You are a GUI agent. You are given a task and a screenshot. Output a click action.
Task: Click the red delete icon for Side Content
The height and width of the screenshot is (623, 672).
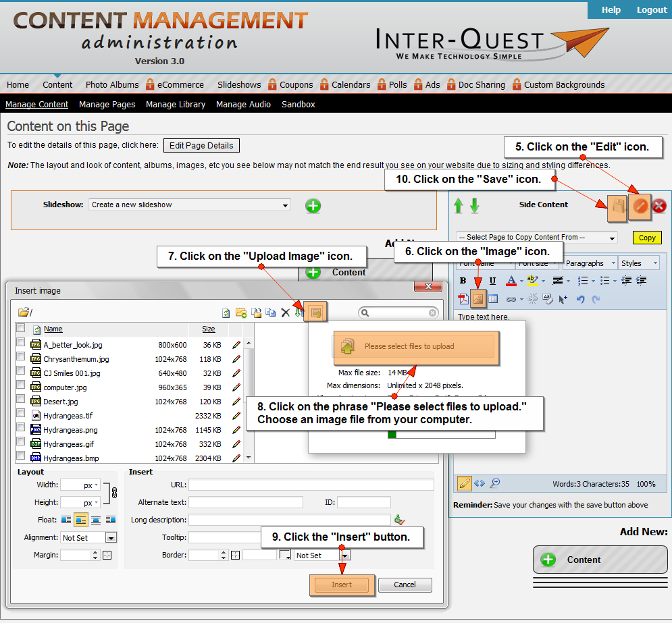pos(659,207)
